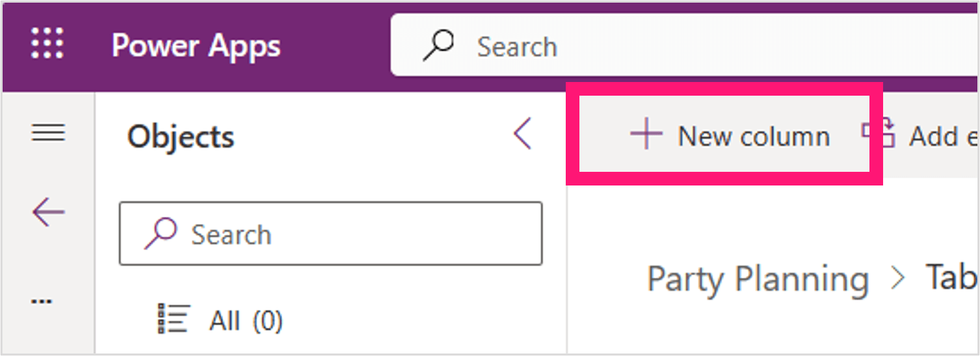Toggle the hamburger navigation menu
This screenshot has width=980, height=356.
(x=48, y=133)
